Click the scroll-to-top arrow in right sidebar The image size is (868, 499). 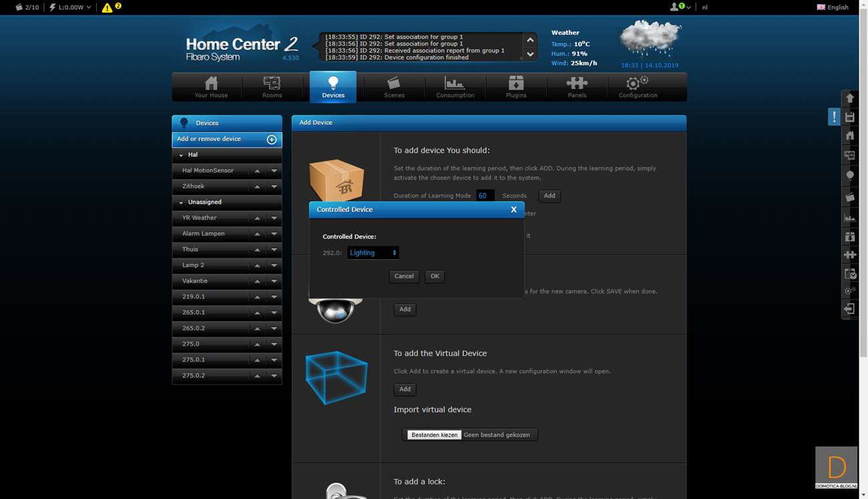click(850, 98)
